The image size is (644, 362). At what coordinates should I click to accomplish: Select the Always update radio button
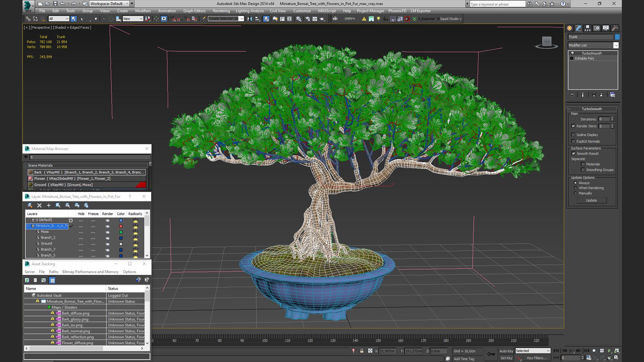point(576,183)
